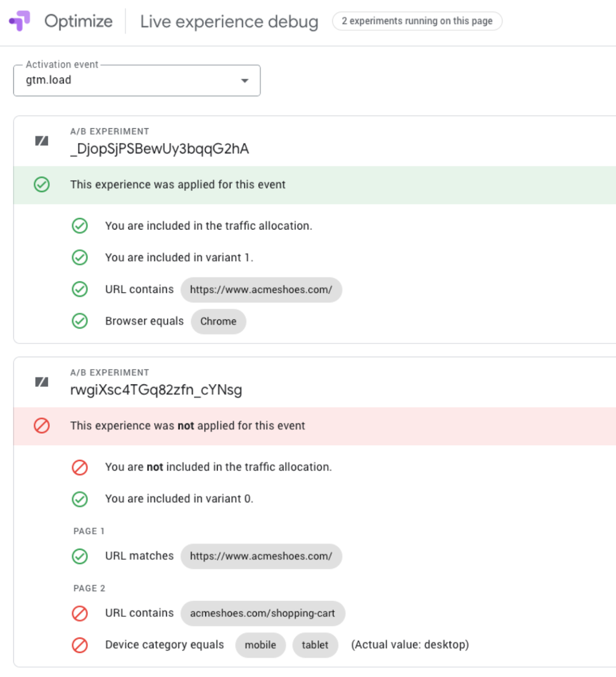This screenshot has height=677, width=616.
Task: Click the purple Optimize logo icon
Action: tap(20, 21)
